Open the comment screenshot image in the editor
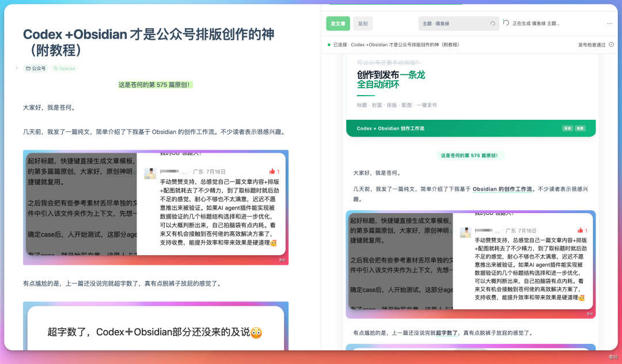Viewport: 622px width, 364px height. (x=155, y=207)
